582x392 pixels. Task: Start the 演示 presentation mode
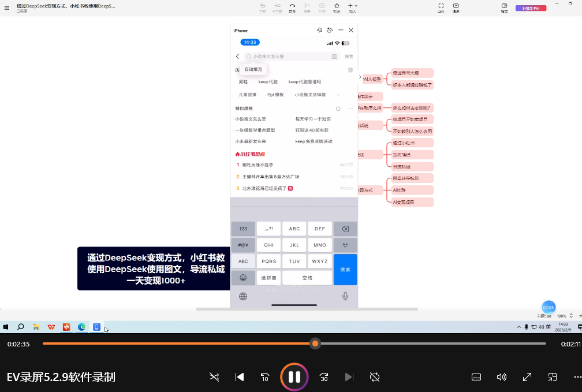click(456, 8)
